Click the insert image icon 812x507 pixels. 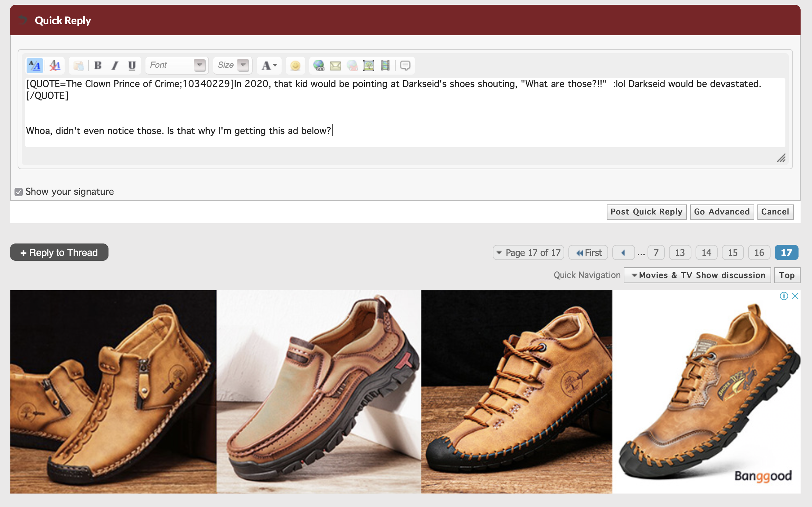point(369,65)
